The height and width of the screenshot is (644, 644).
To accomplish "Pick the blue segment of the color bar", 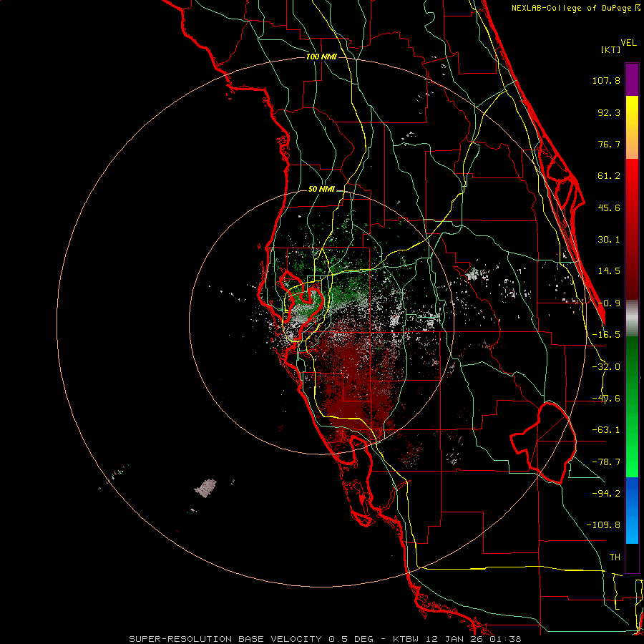I will point(632,510).
